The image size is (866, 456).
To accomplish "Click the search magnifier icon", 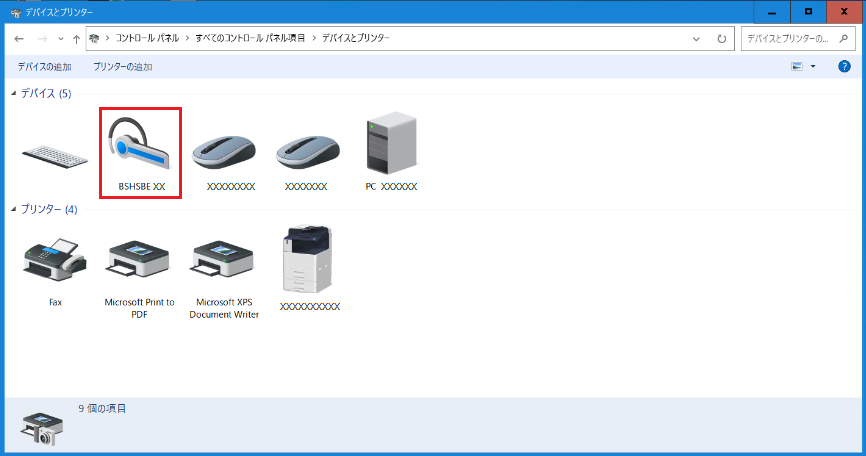I will coord(843,39).
